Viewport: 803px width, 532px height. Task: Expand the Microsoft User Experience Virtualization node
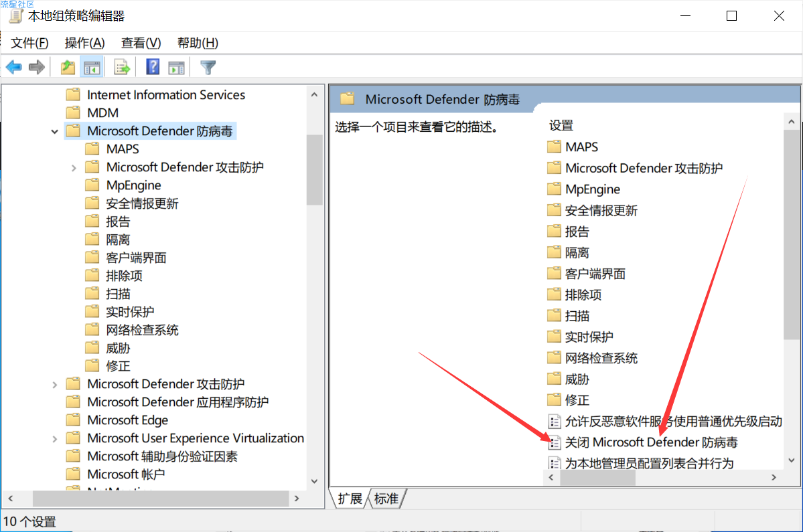tap(54, 439)
